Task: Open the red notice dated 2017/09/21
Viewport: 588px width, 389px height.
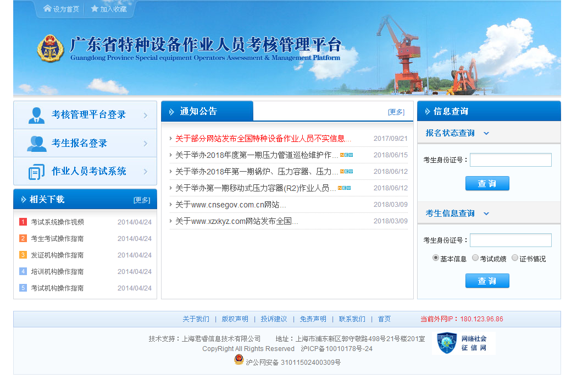Action: pos(263,139)
